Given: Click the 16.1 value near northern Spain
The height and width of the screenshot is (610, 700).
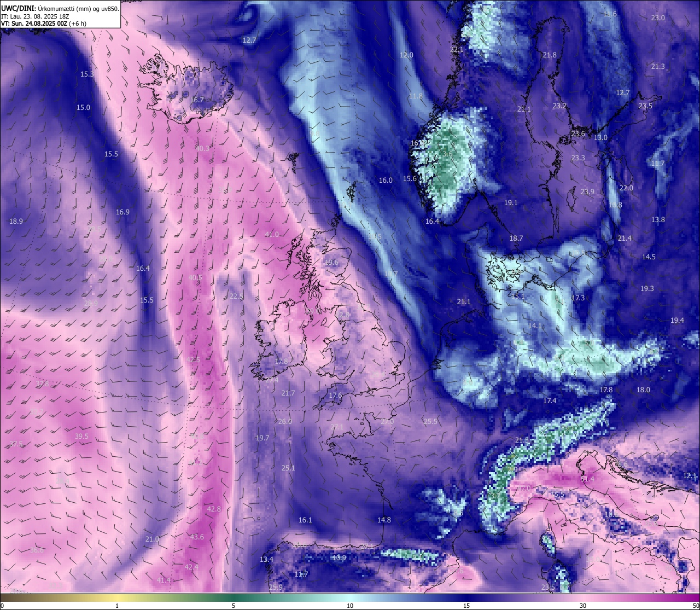Looking at the screenshot, I should point(305,520).
